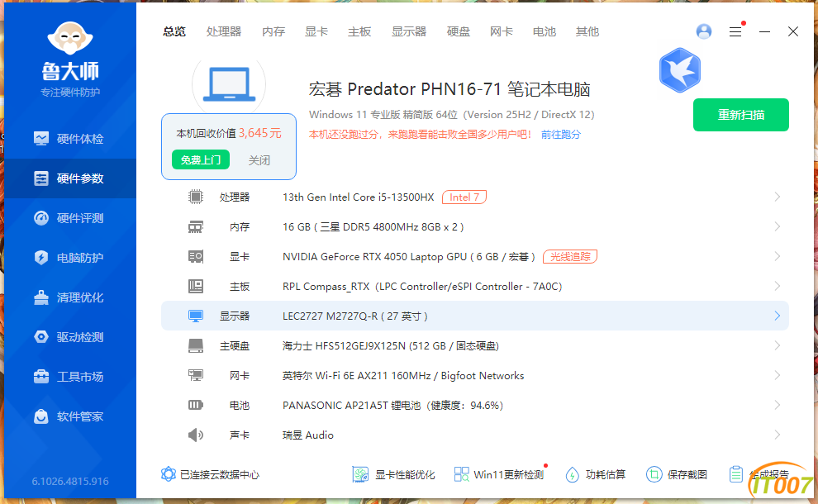Click the blue bird hexagon icon
The height and width of the screenshot is (504, 818).
pos(680,70)
